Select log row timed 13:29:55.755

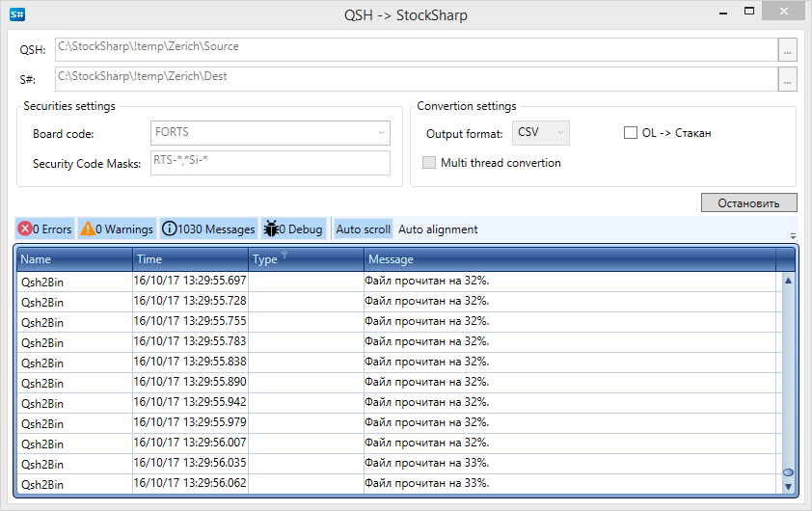coord(398,321)
